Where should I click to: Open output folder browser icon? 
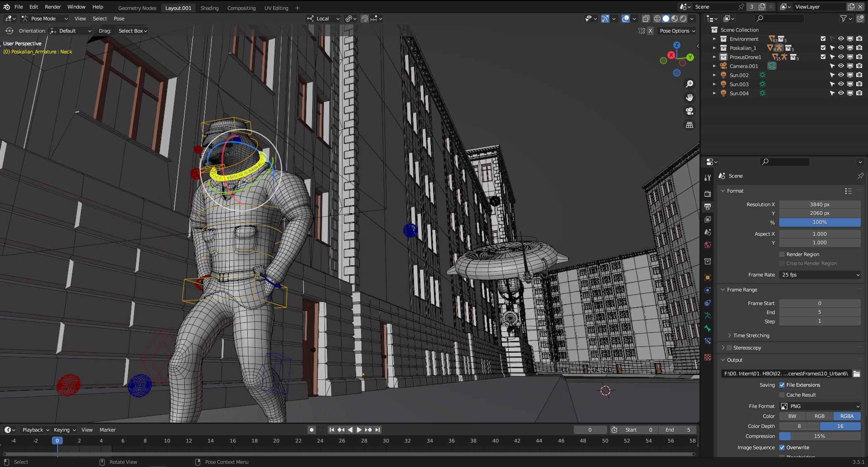tap(856, 374)
